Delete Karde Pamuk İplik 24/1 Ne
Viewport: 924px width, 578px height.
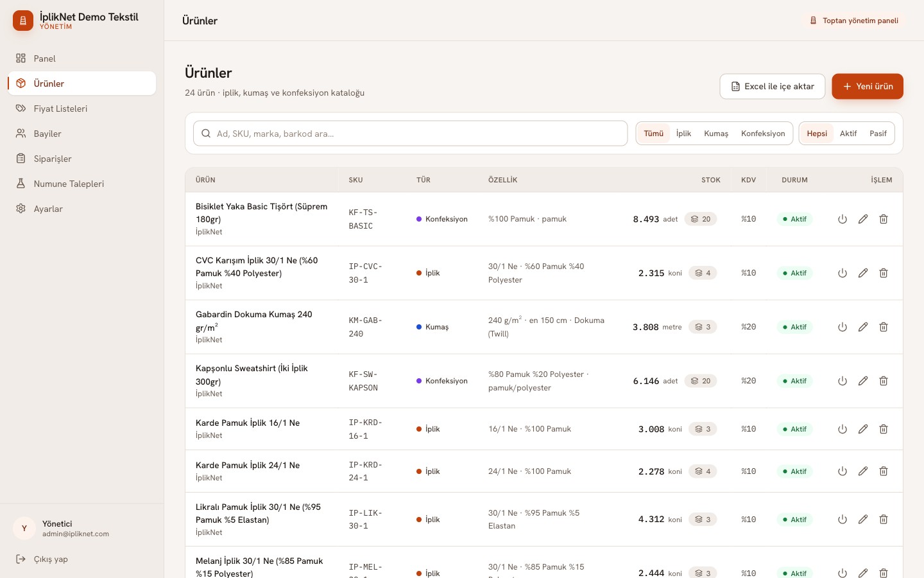[884, 471]
